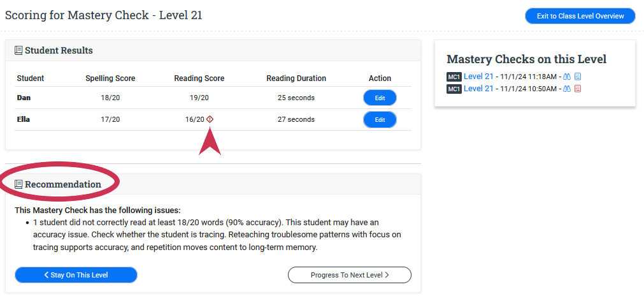Click the binoculars icon for the 10:50AM mastery check
The image size is (644, 303).
tap(567, 89)
